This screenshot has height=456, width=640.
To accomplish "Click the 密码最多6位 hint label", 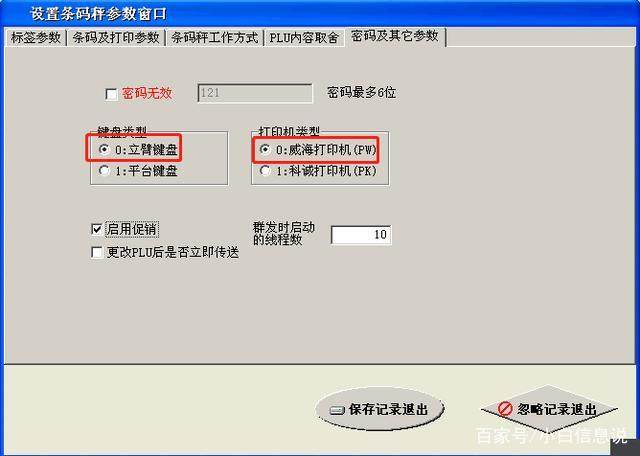I will (361, 93).
